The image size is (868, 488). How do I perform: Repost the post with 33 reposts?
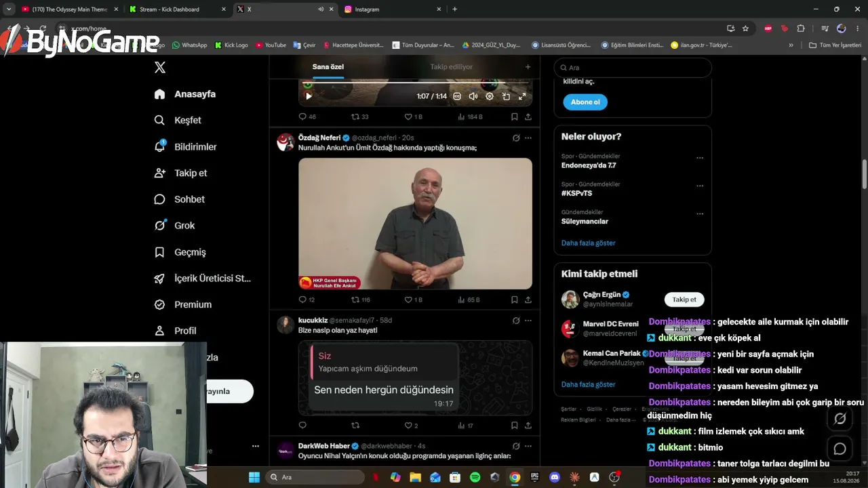[x=359, y=117]
